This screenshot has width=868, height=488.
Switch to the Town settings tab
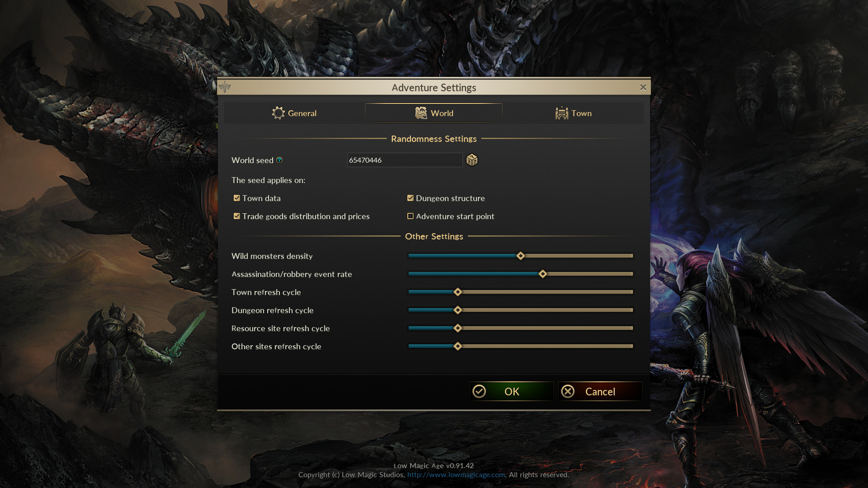574,113
